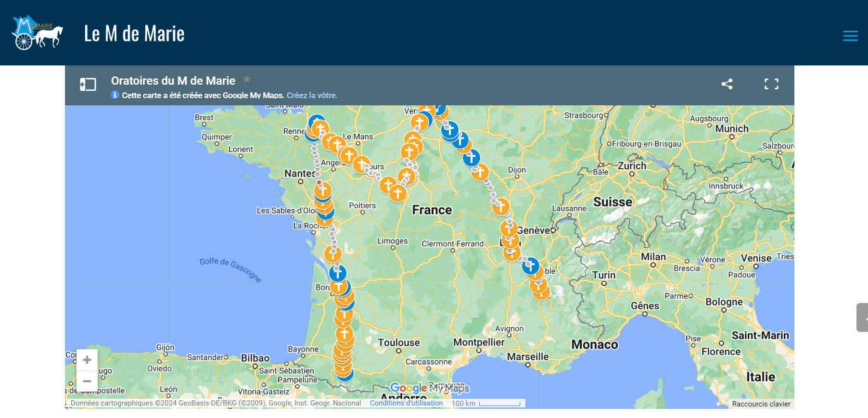The width and height of the screenshot is (868, 418).
Task: Zoom in with the plus button
Action: point(87,360)
